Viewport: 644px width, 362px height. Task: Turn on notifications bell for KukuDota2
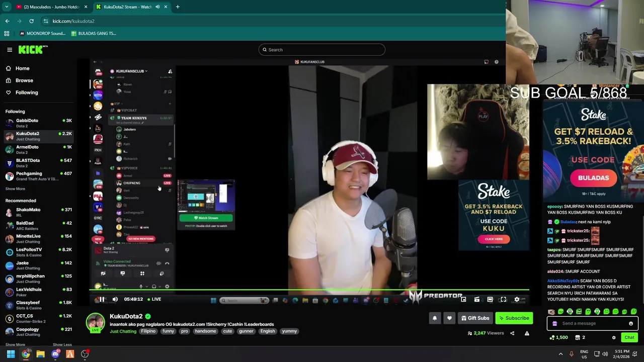pos(435,318)
